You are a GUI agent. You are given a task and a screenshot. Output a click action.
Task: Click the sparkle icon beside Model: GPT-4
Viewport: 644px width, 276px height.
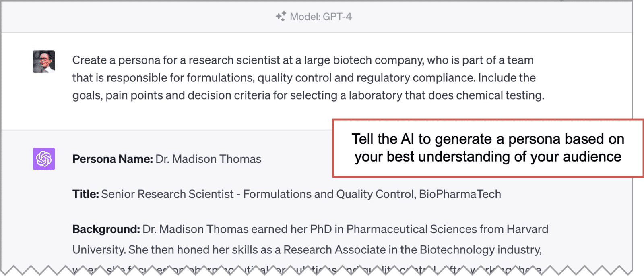coord(281,17)
